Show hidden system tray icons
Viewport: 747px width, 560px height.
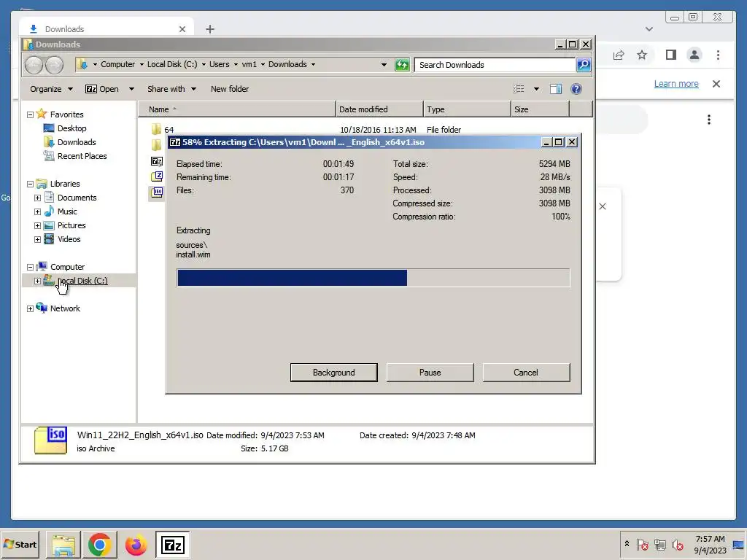click(x=627, y=544)
